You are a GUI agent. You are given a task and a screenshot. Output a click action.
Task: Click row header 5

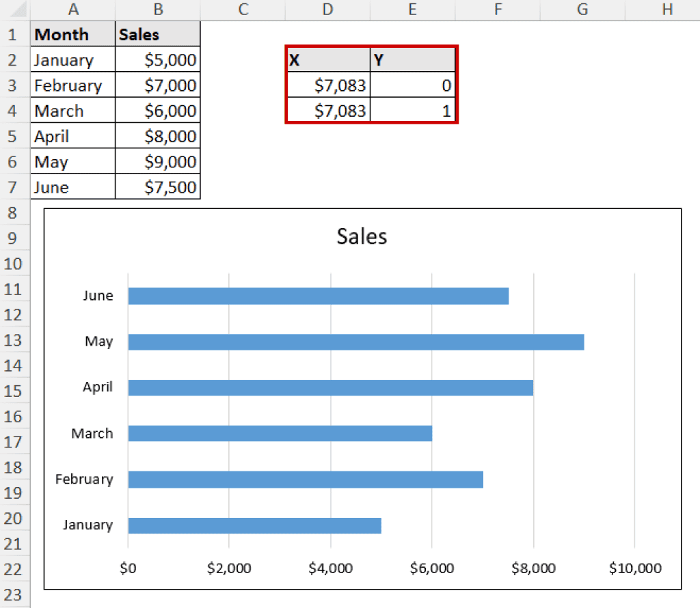coord(14,136)
